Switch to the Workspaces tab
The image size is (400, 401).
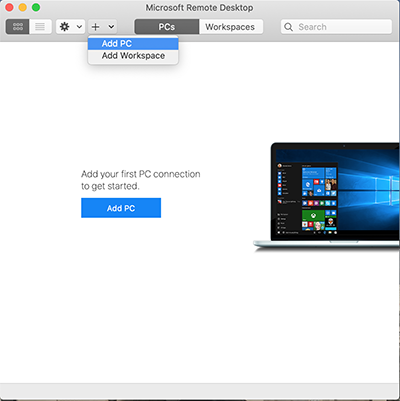231,27
